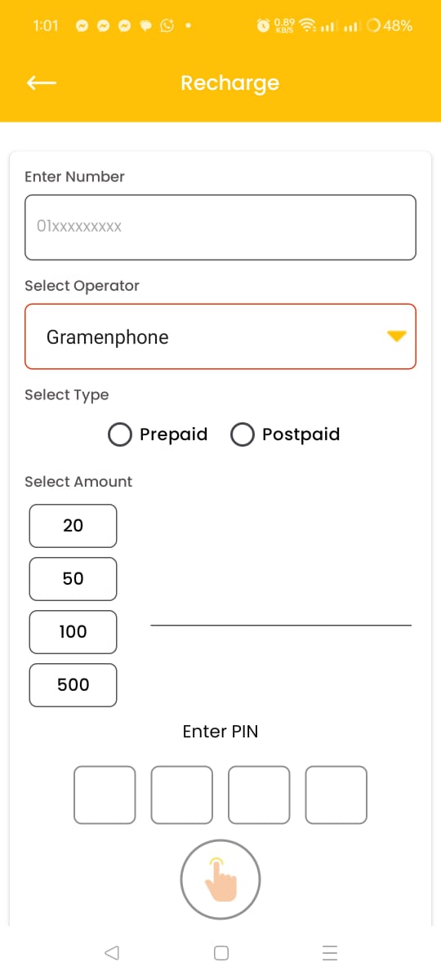
Task: Choose the 500 amount button
Action: [73, 685]
